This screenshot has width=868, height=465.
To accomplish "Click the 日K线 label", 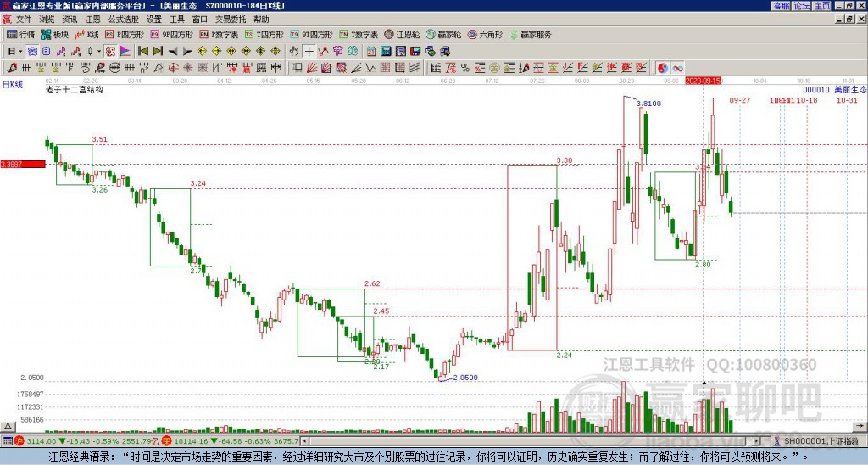I will [13, 84].
